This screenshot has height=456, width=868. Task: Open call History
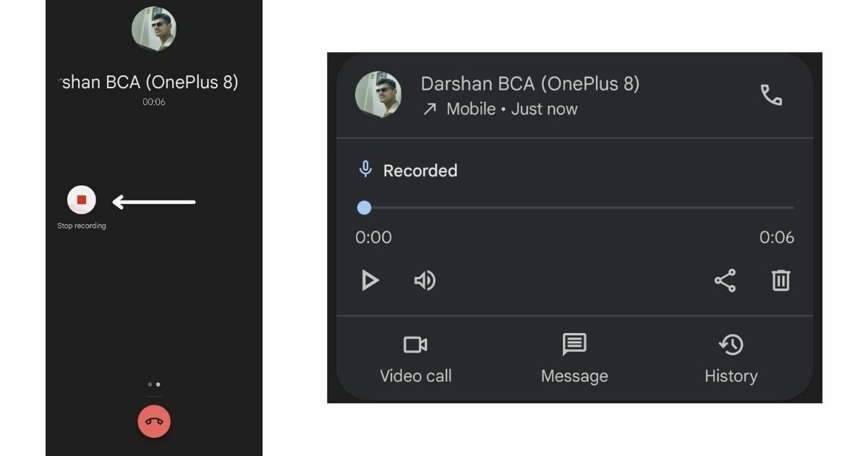pos(731,359)
